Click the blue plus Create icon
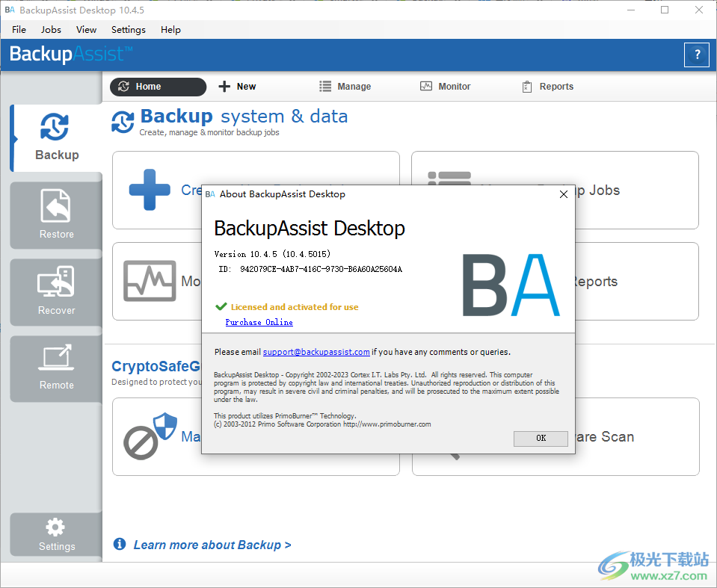This screenshot has width=717, height=588. pyautogui.click(x=150, y=190)
